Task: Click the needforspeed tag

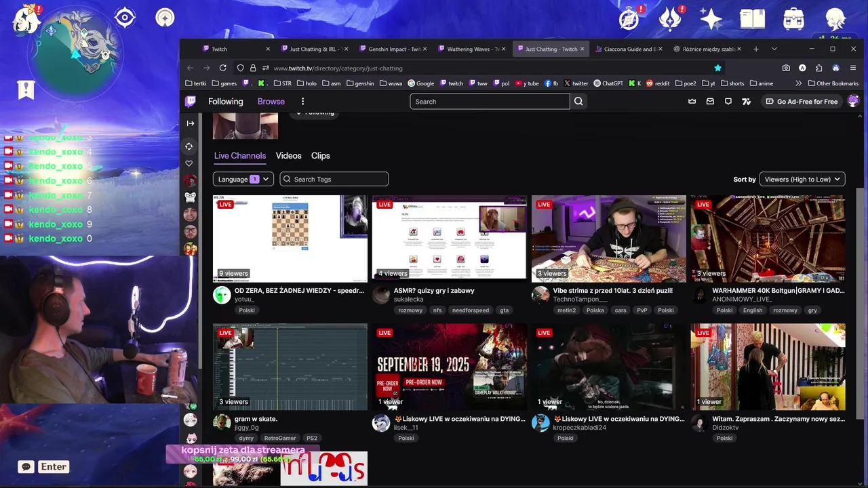Action: [x=471, y=310]
